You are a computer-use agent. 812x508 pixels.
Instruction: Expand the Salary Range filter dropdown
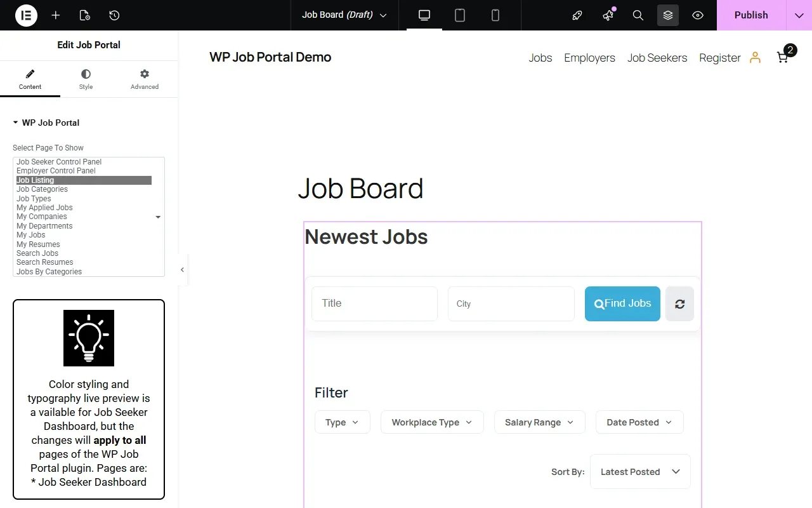click(x=539, y=422)
